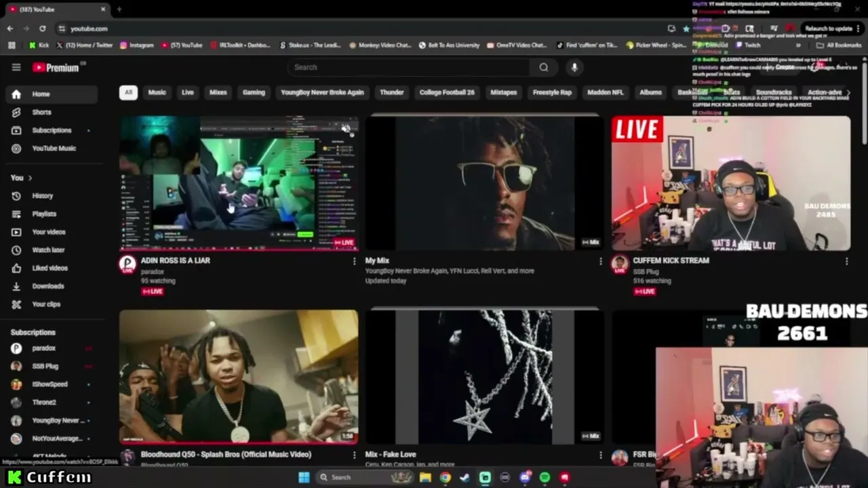Open Playlists in the sidebar
Screen dimensions: 868x488
[52, 214]
